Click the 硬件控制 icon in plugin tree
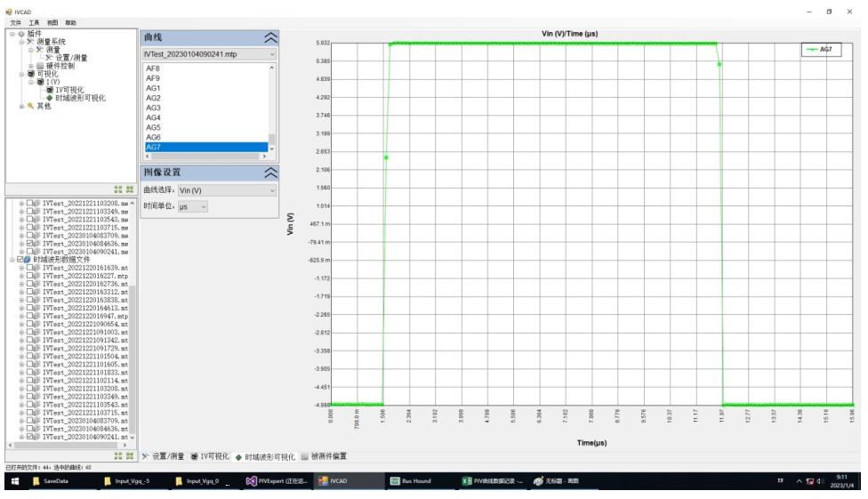Image resolution: width=868 pixels, height=499 pixels. click(39, 66)
